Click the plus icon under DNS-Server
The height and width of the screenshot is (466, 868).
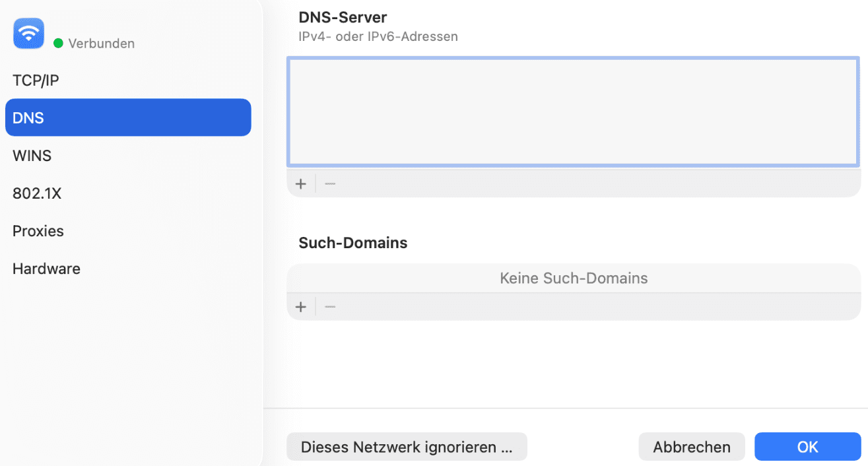click(301, 183)
